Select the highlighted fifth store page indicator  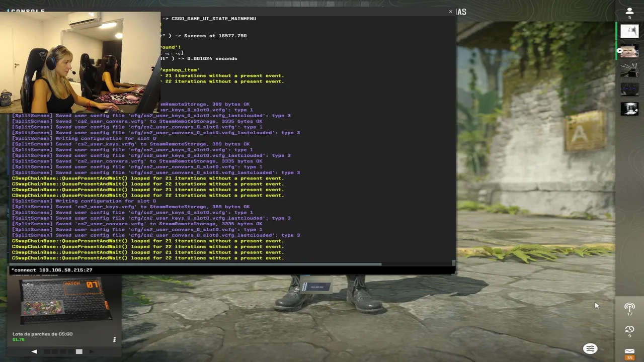[79, 351]
